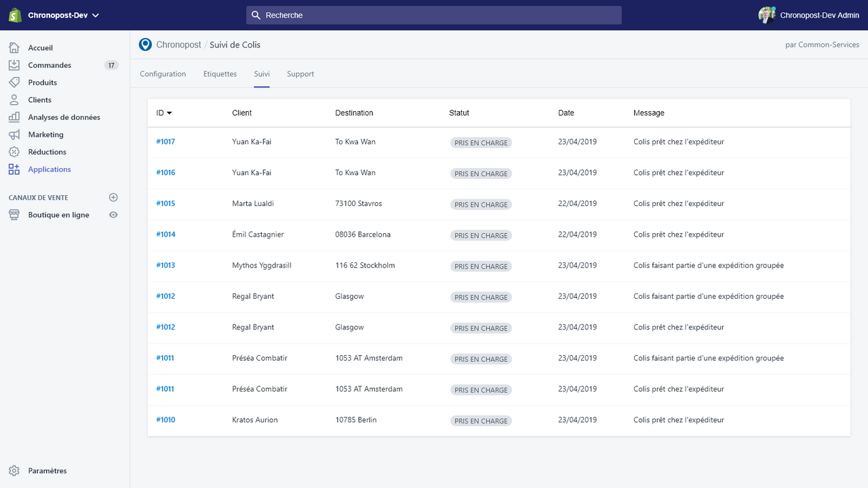Click the Boutique en ligne store icon
Screen dimensions: 868x488
coord(14,215)
